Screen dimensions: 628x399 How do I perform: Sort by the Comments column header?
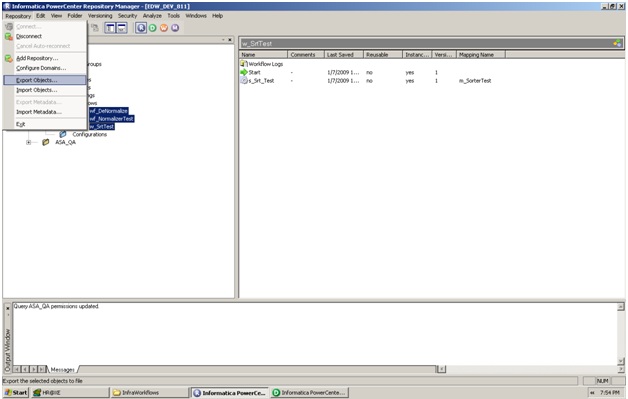pos(306,54)
